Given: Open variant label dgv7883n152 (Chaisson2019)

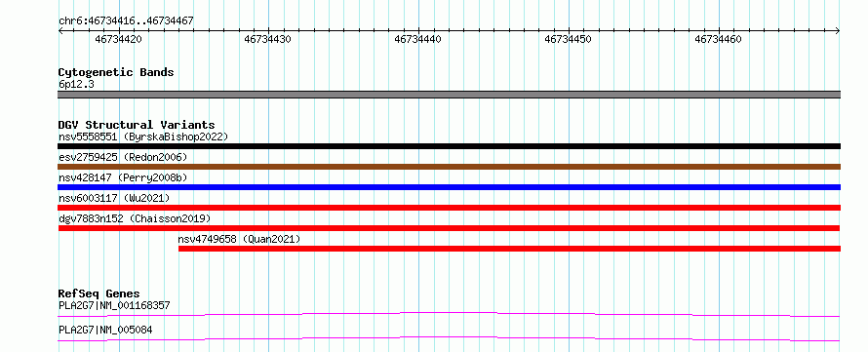Looking at the screenshot, I should point(135,218).
